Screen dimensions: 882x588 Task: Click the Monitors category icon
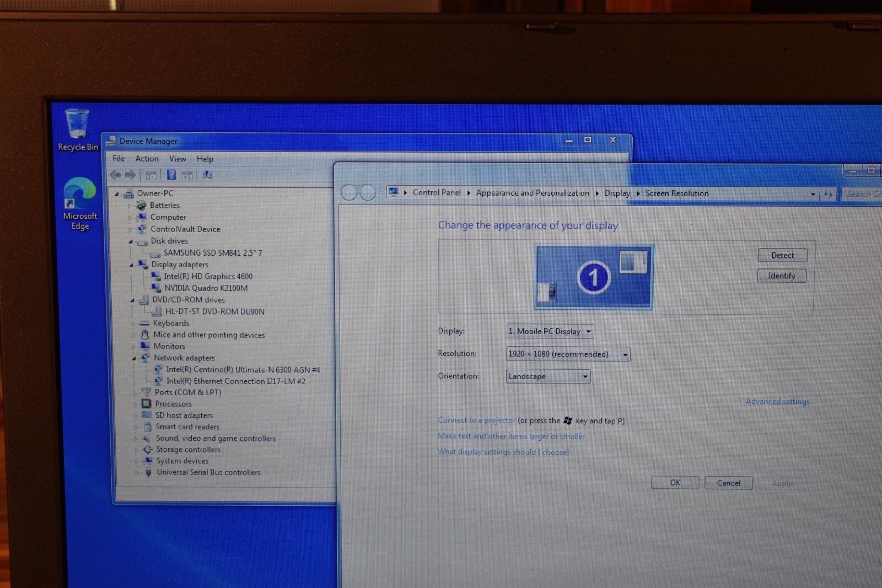145,346
